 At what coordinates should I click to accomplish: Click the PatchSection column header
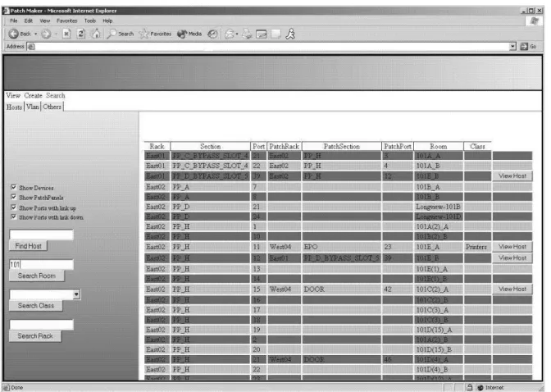click(x=341, y=147)
